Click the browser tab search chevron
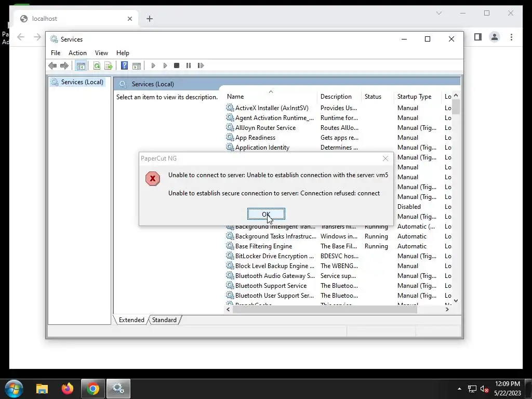The image size is (532, 399). pyautogui.click(x=438, y=13)
